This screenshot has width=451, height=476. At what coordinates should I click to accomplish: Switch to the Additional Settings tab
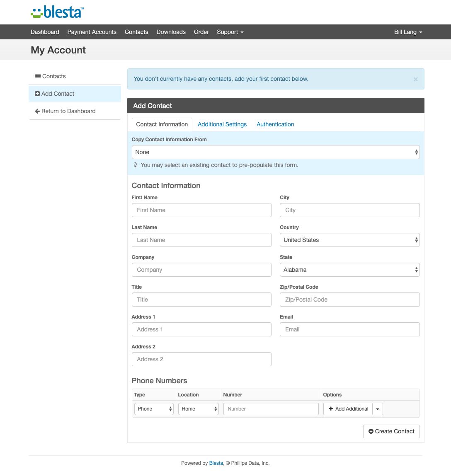point(222,124)
